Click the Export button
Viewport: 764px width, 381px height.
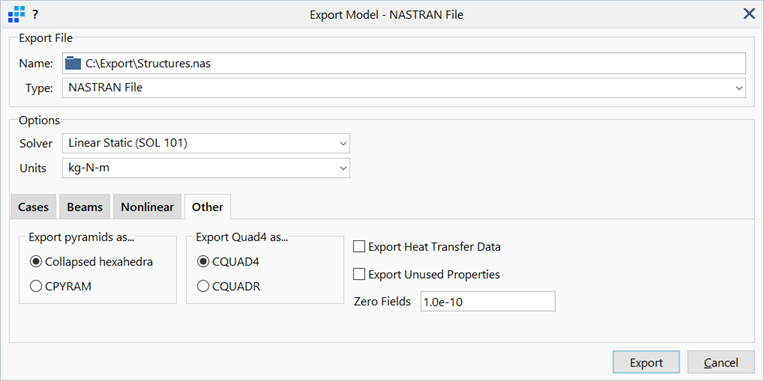click(x=646, y=363)
